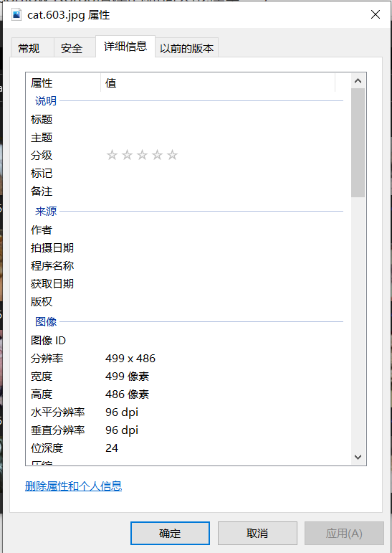Select the 高度 property label
392x553 pixels.
tap(42, 394)
